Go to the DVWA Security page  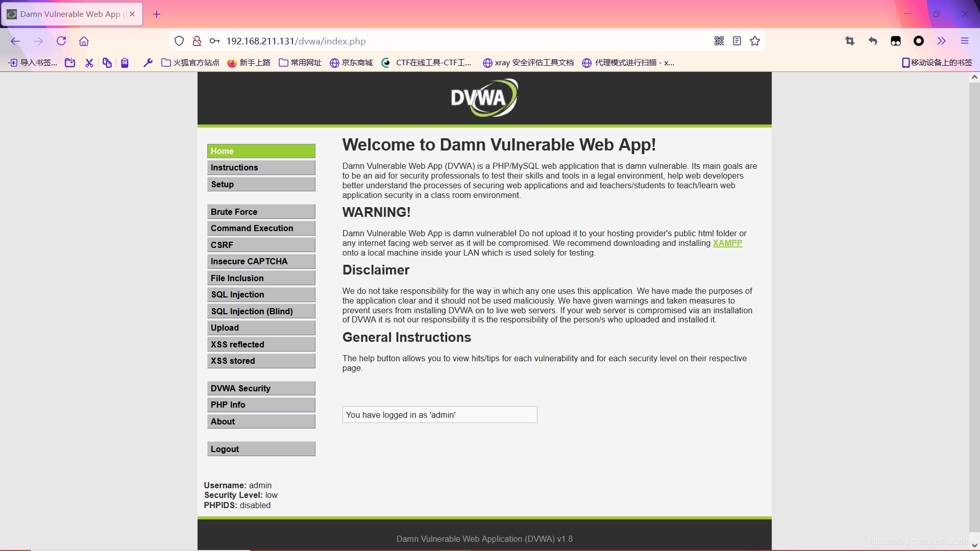click(x=261, y=389)
